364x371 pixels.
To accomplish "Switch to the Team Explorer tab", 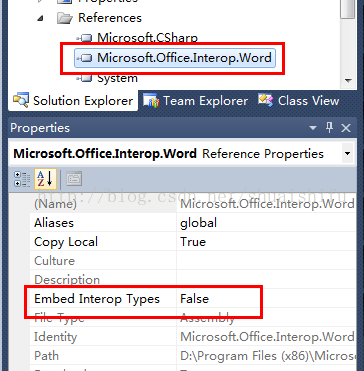I will pyautogui.click(x=195, y=101).
